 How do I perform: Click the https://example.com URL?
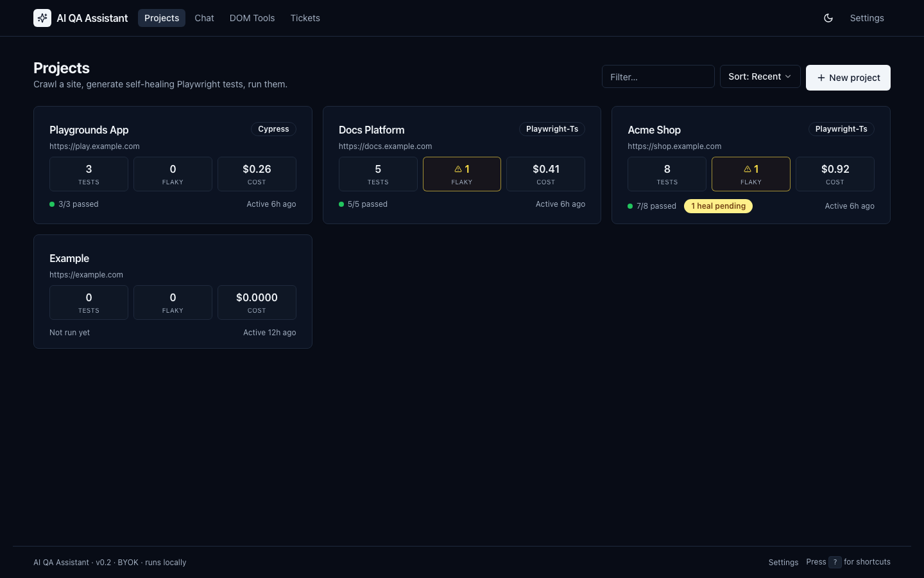pos(86,275)
